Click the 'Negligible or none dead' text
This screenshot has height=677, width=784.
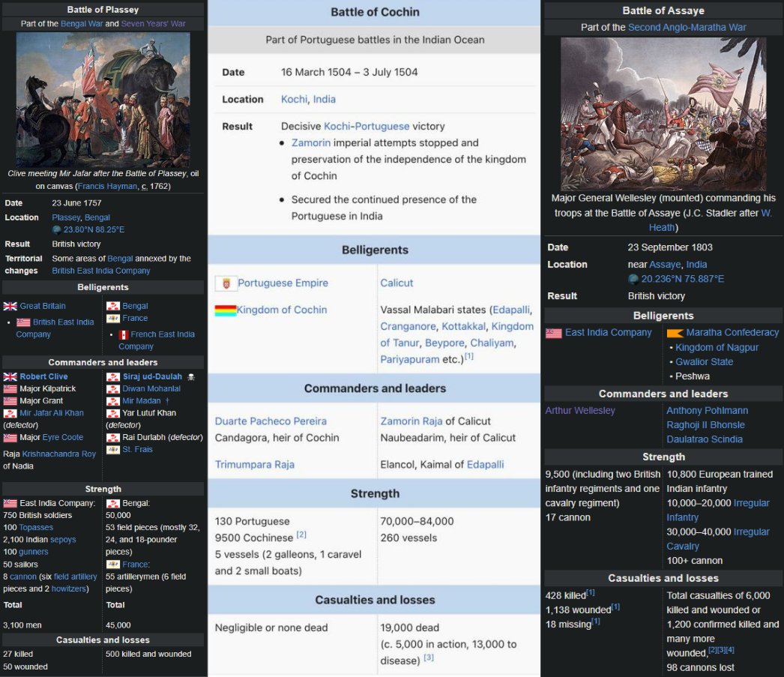point(271,628)
